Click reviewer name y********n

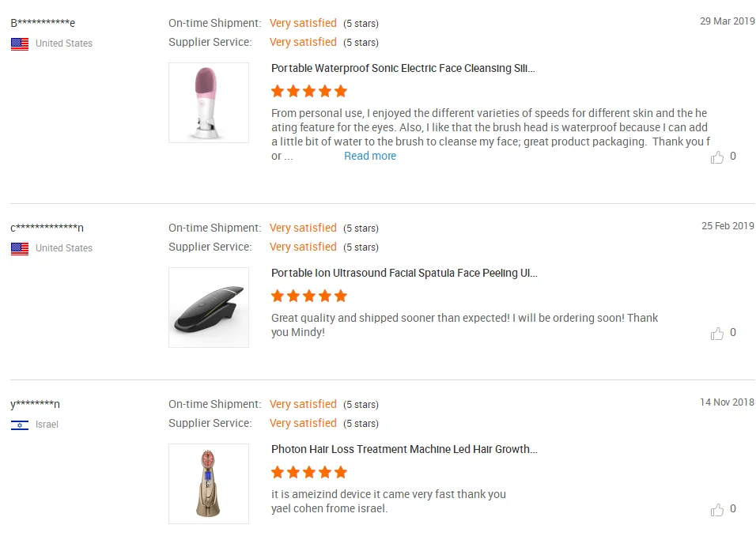pos(35,404)
